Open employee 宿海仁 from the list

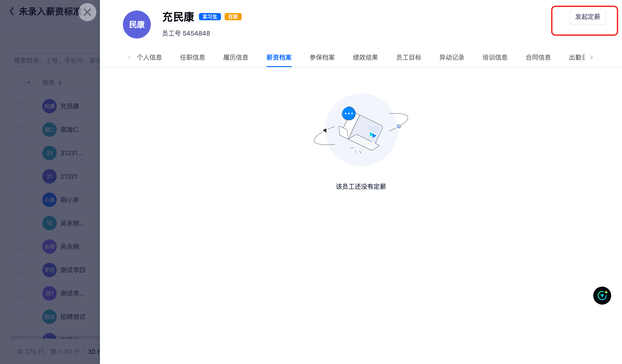pos(70,130)
